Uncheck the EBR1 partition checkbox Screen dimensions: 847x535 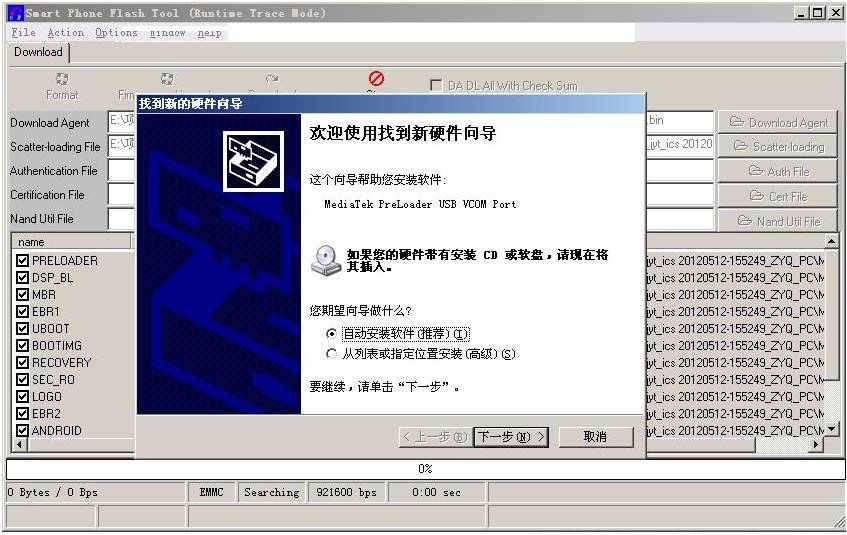pos(22,312)
